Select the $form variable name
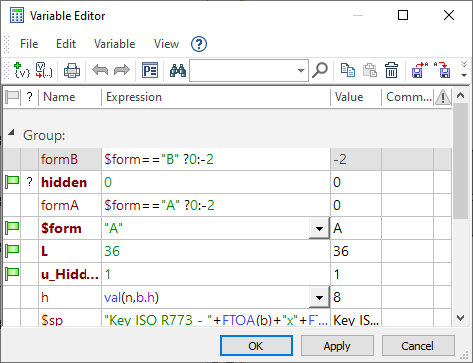 [61, 228]
